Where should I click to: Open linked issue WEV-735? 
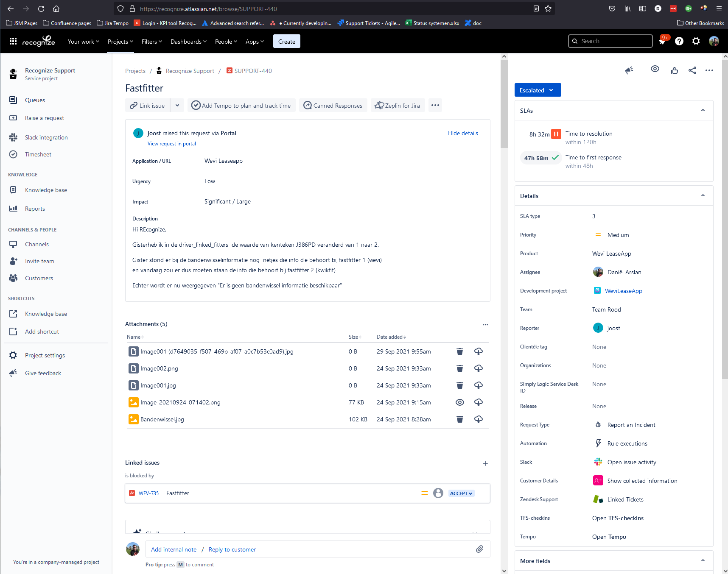coord(148,493)
